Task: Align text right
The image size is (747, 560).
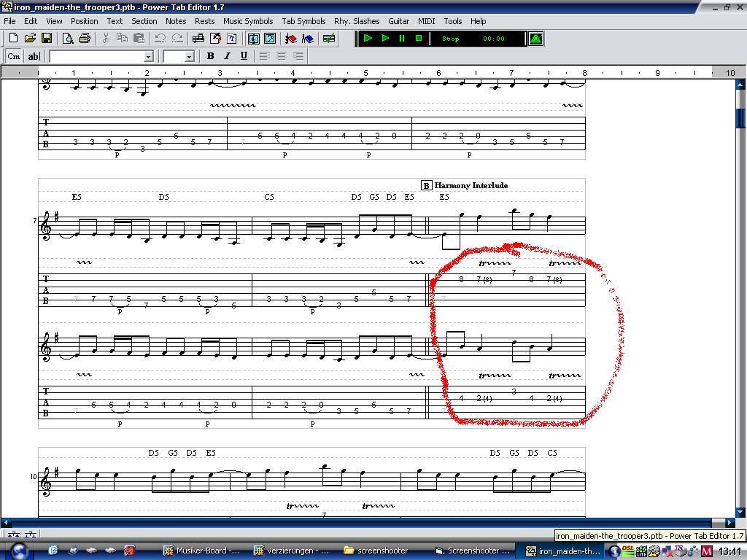Action: [298, 56]
